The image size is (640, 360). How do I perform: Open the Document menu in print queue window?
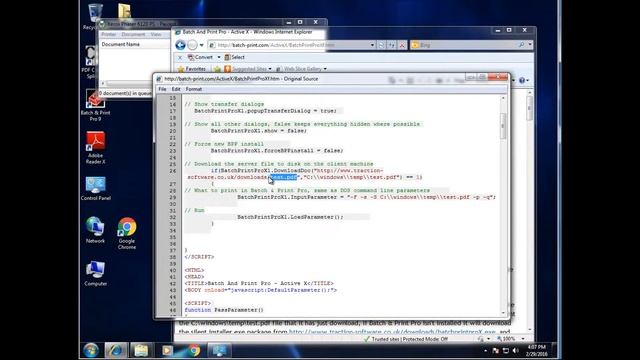click(133, 34)
